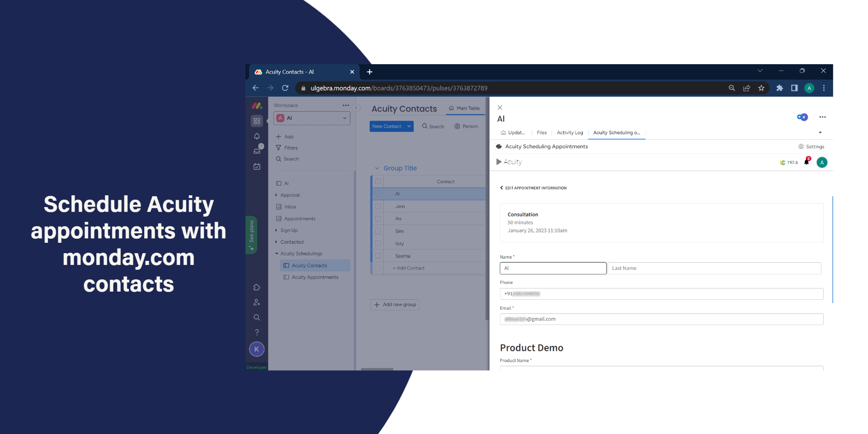Go back via Edit Appointment Information link

point(533,188)
